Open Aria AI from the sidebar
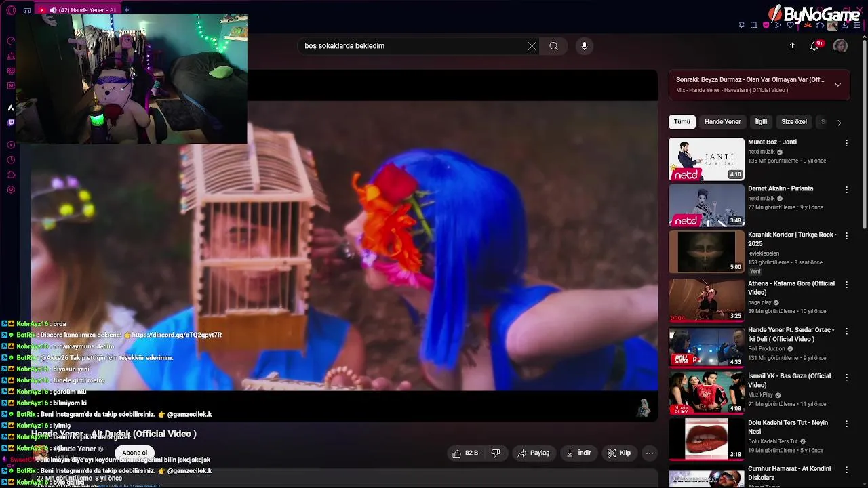 (11, 108)
